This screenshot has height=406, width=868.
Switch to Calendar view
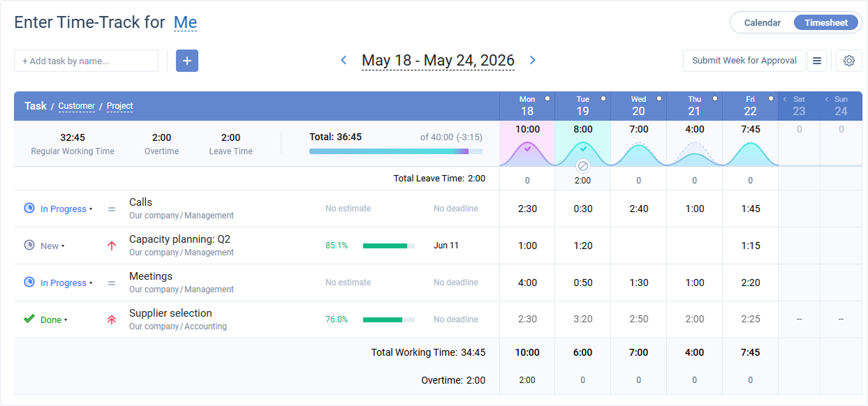tap(762, 22)
